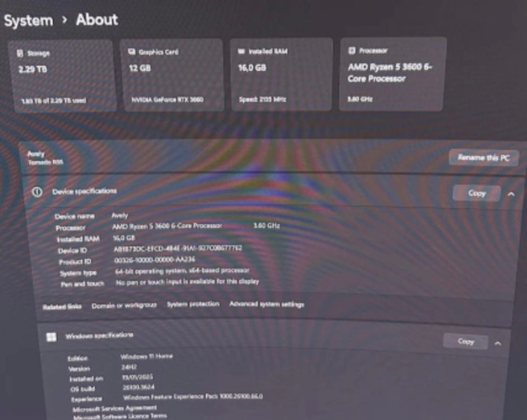Click the About breadcrumb title
527x420 pixels.
(97, 20)
